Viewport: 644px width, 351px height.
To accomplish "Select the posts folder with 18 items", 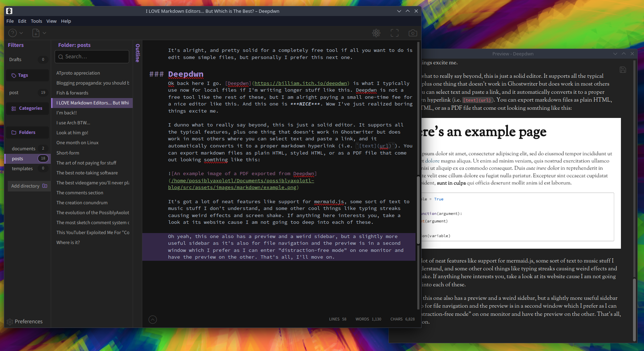I will [17, 158].
